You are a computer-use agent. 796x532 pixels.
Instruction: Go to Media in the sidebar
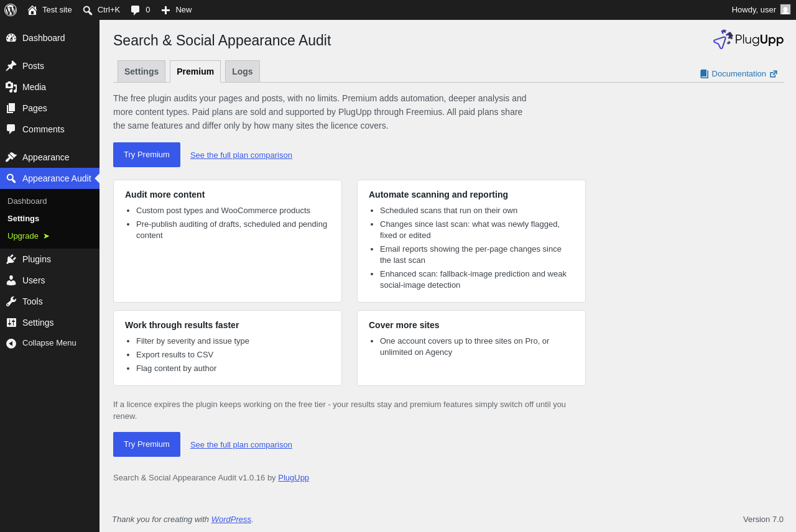click(x=50, y=87)
